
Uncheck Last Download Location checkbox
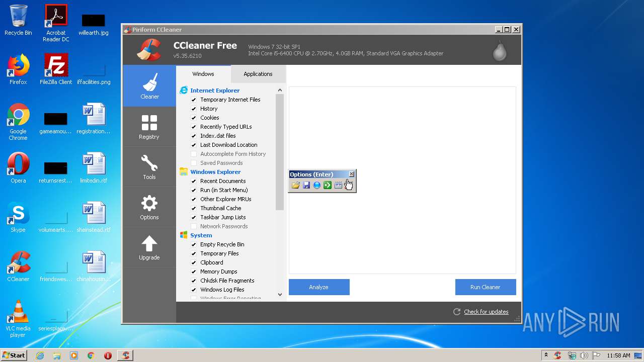pos(194,145)
